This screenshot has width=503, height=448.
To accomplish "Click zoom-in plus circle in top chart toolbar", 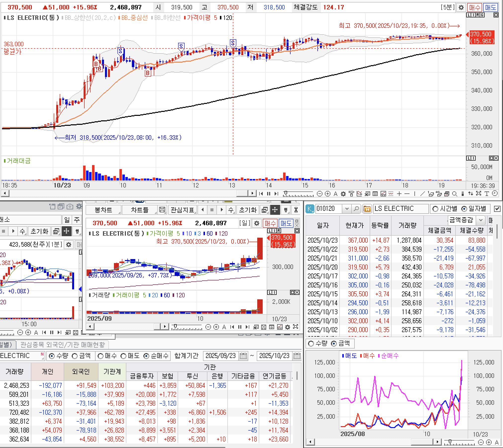I will pos(328,194).
